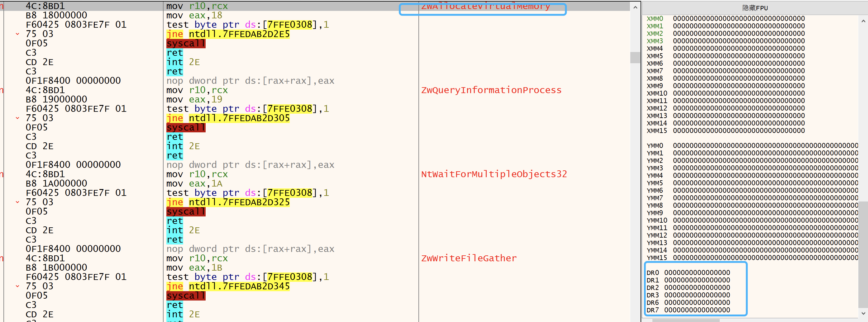Click the XMM10 register label
Screen dimensions: 868x322
click(x=657, y=93)
